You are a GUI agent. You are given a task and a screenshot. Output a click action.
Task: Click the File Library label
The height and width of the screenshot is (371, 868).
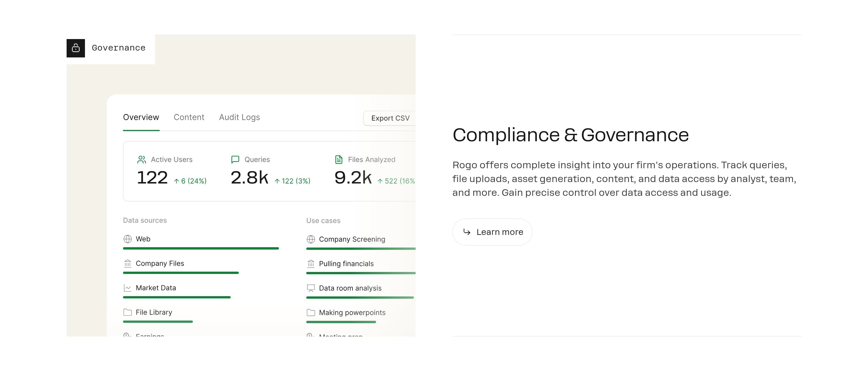point(154,312)
